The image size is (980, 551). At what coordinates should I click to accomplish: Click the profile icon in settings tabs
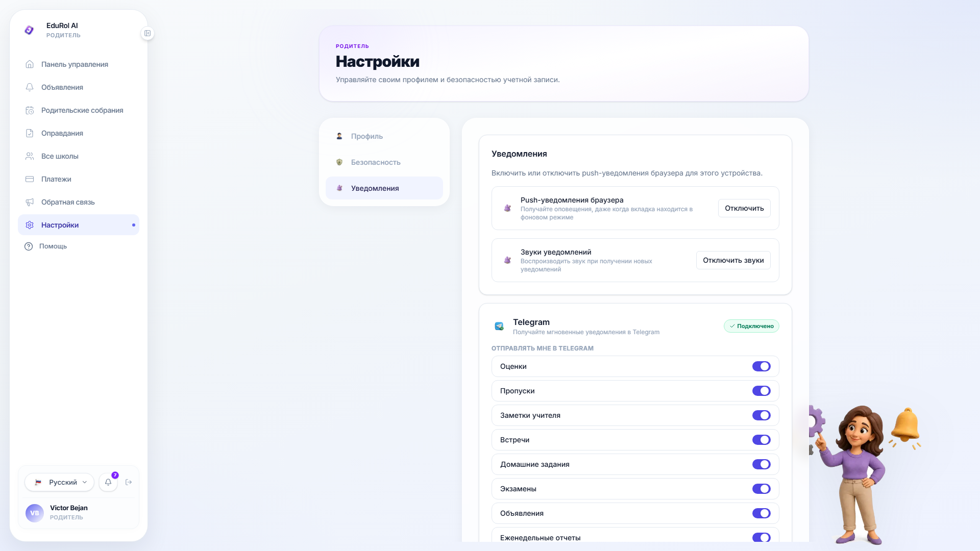[x=339, y=136]
